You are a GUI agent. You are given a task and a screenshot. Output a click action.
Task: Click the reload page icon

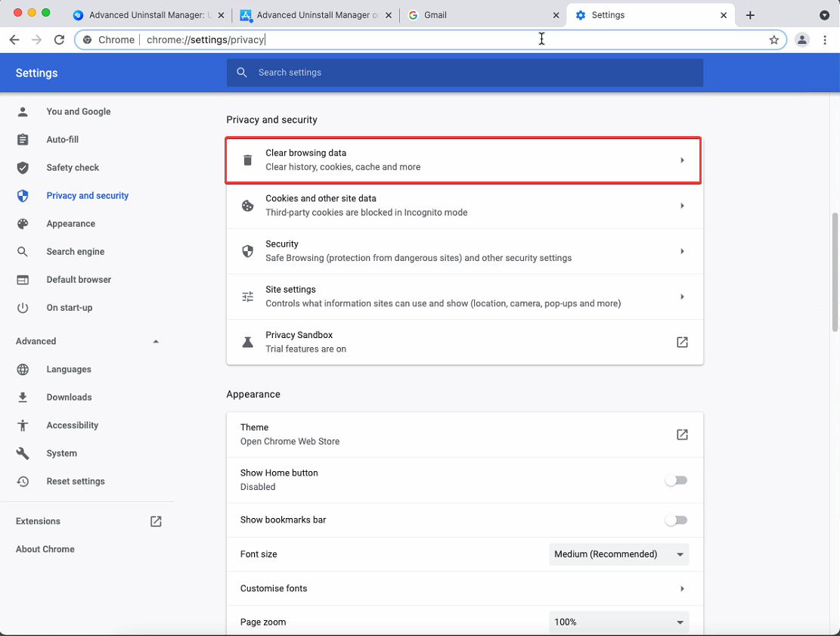coord(59,40)
